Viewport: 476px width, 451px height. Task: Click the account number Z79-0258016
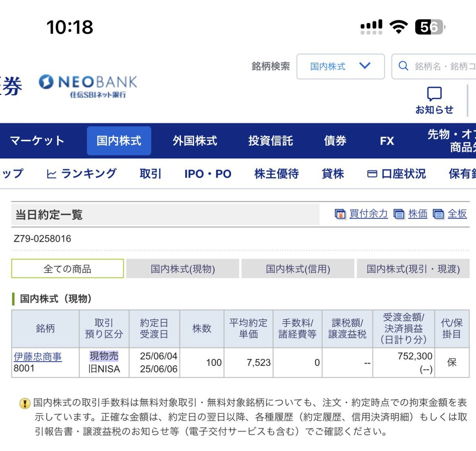click(42, 239)
